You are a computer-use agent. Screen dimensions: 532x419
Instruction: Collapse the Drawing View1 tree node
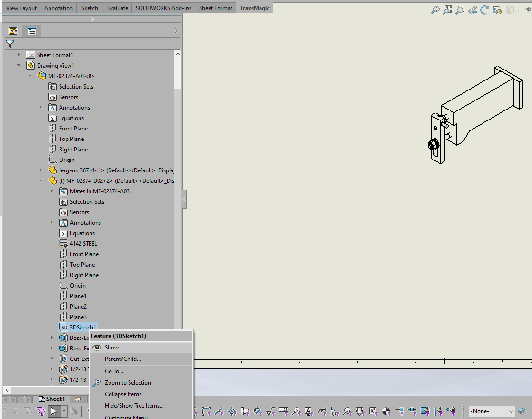click(19, 65)
